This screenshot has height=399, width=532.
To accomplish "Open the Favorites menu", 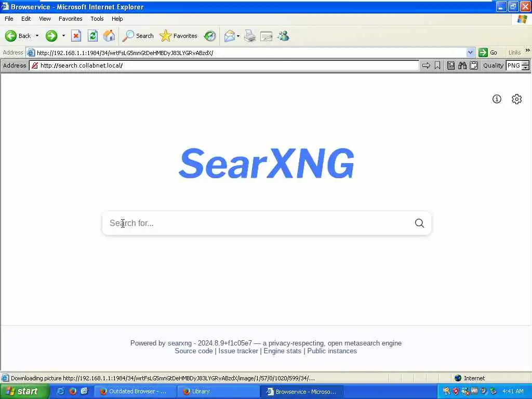I will click(70, 19).
